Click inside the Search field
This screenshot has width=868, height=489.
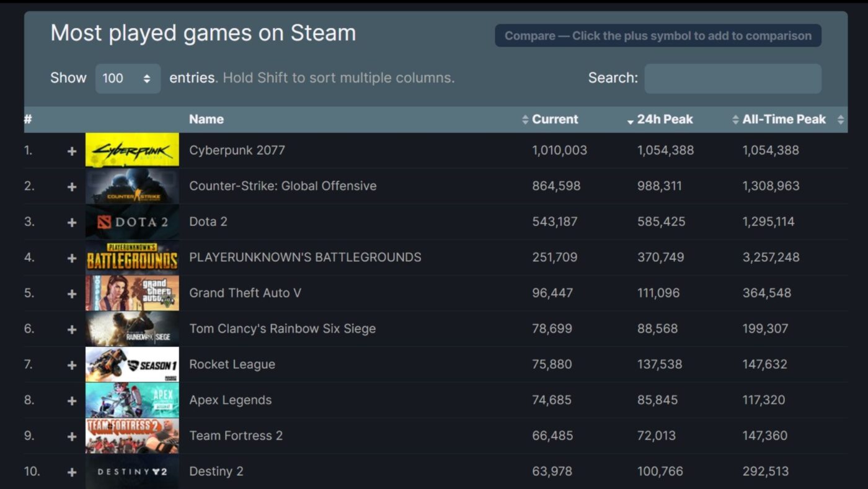732,78
